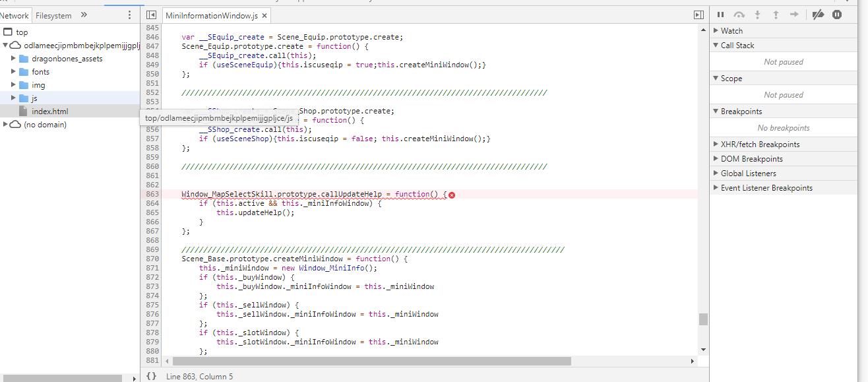Expand the js folder arrow
This screenshot has height=382, width=868.
pos(13,98)
